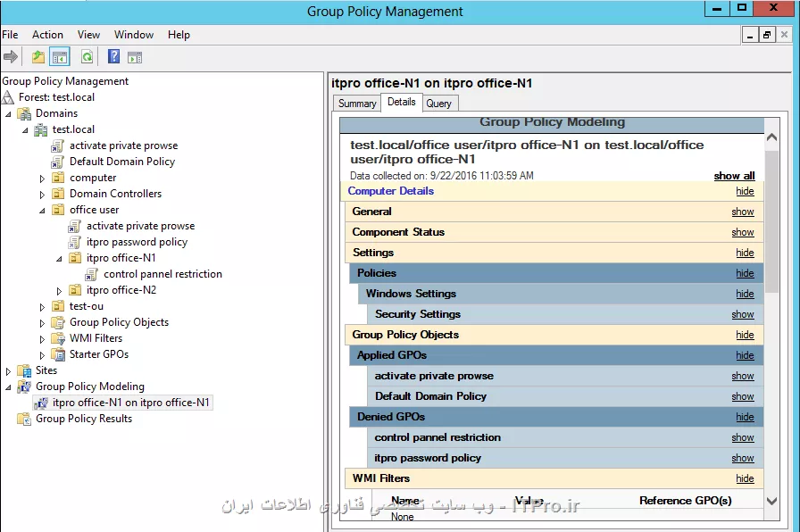800x532 pixels.
Task: Click the control pannel restriction GPO icon in tree
Action: [x=91, y=274]
